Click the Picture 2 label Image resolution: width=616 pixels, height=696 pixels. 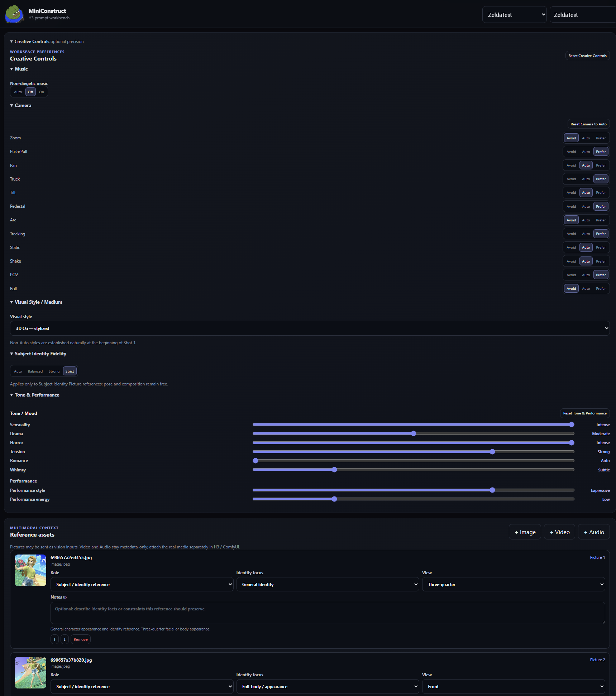click(x=597, y=660)
